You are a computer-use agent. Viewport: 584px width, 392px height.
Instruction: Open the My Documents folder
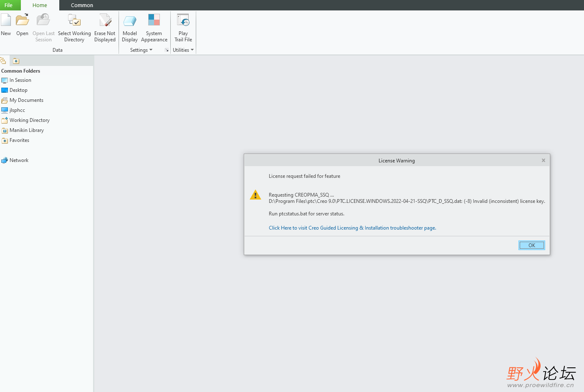coord(23,100)
